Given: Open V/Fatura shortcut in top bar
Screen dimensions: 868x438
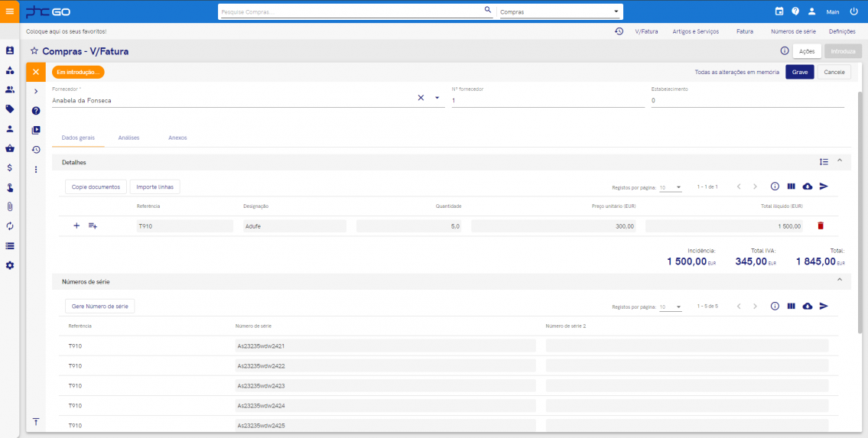Looking at the screenshot, I should coord(646,31).
